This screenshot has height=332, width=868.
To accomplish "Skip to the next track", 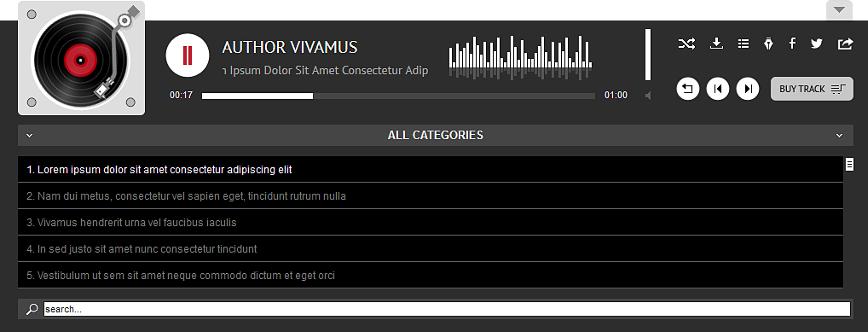I will click(x=748, y=89).
